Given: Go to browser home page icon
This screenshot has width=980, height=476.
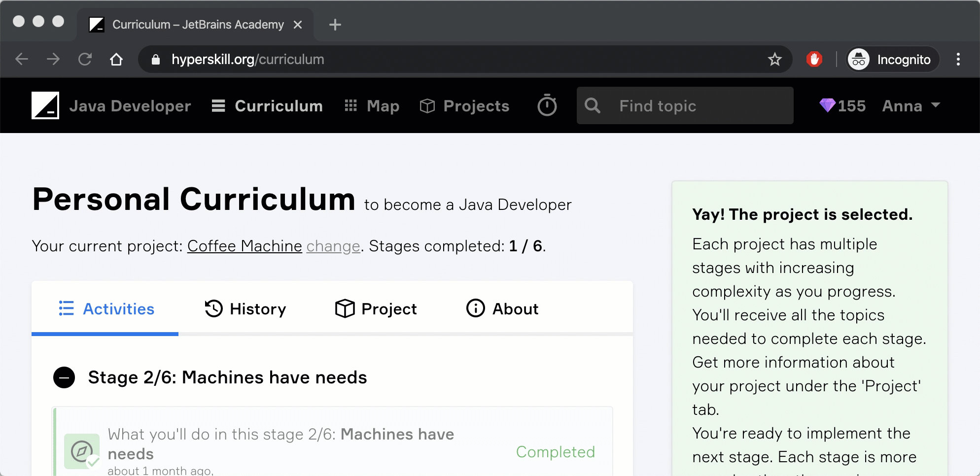Looking at the screenshot, I should tap(116, 59).
